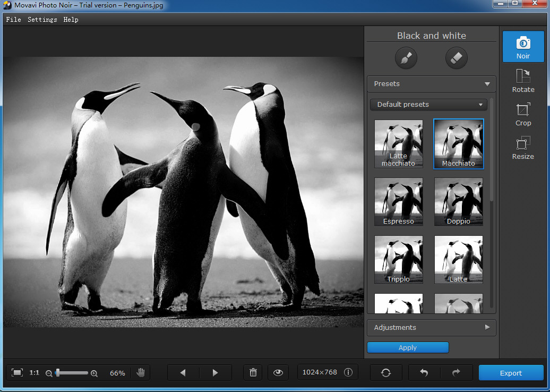The image size is (550, 392).
Task: Toggle fit-to-window view mode
Action: point(17,372)
